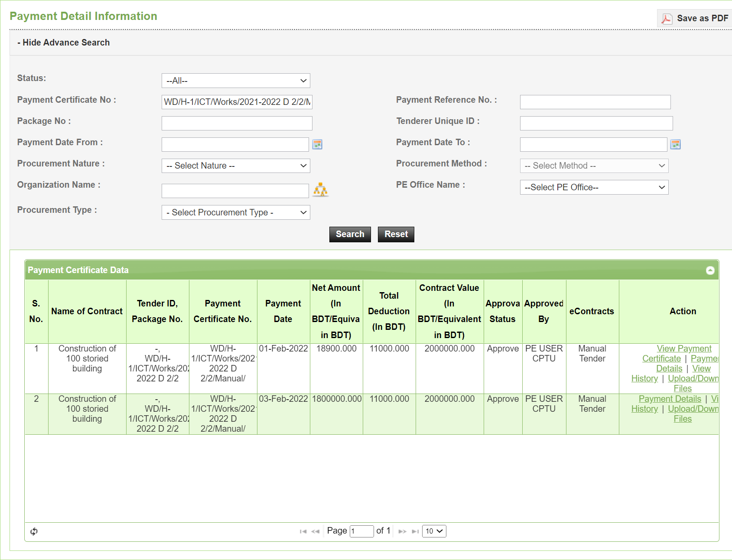Screen dimensions: 732x560
Task: Click the Payment Date To input field
Action: pos(593,144)
